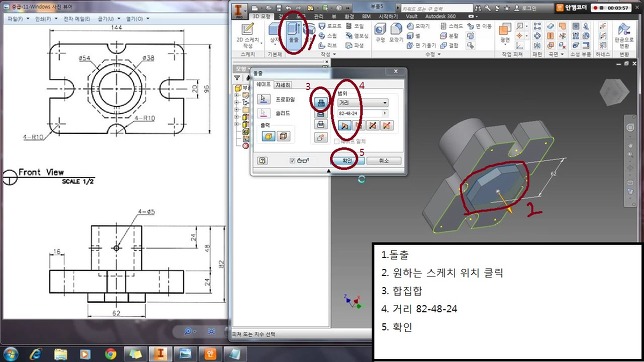644x362 pixels.
Task: Select the Coil (코일) tool
Action: 354,26
